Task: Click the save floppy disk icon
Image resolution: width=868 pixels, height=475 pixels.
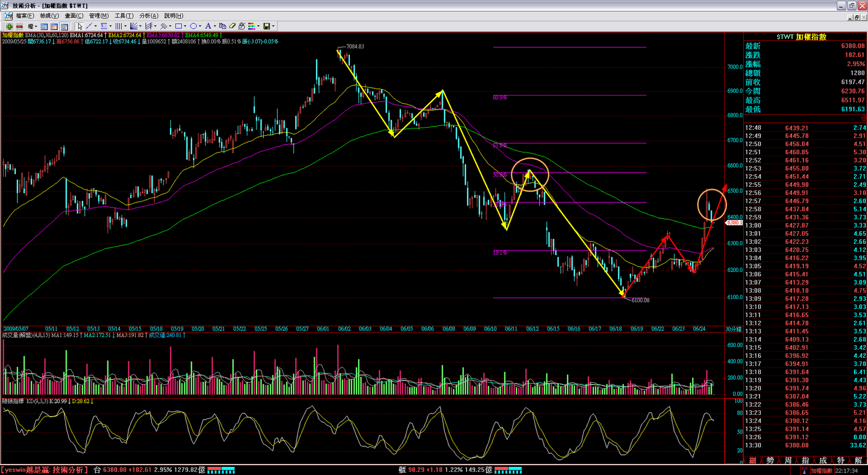Action: tap(266, 26)
